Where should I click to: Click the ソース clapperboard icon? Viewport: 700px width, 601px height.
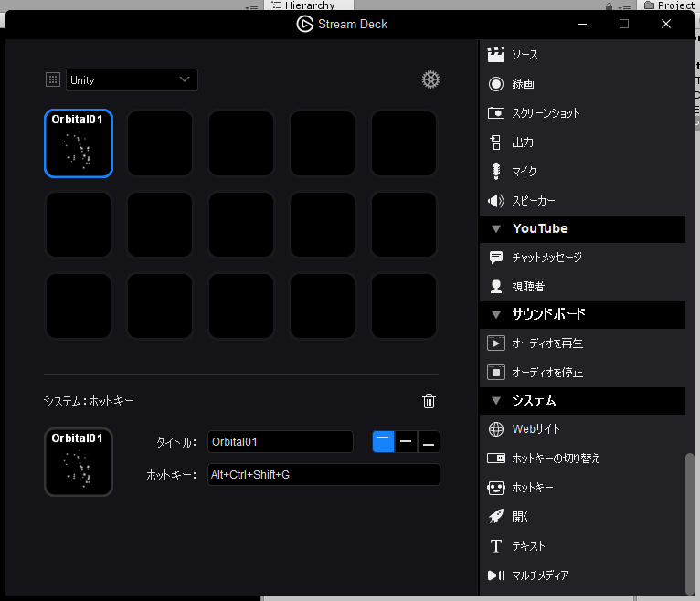click(496, 55)
